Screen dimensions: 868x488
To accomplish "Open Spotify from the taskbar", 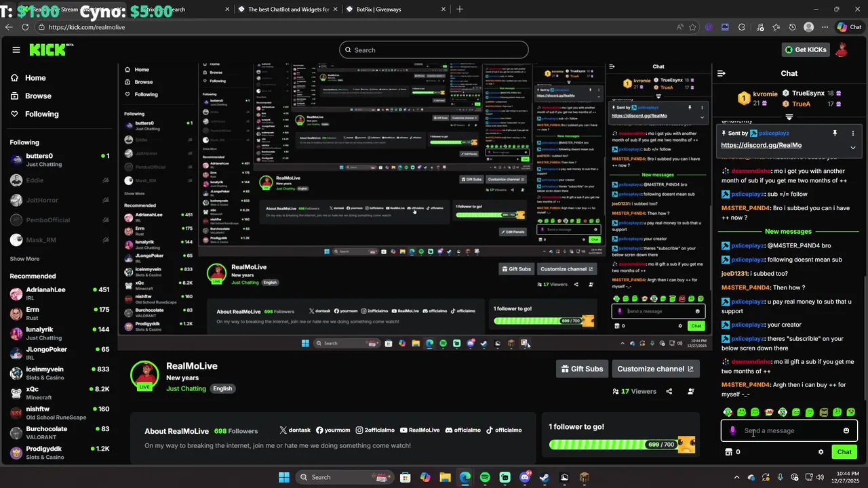I will click(x=485, y=477).
